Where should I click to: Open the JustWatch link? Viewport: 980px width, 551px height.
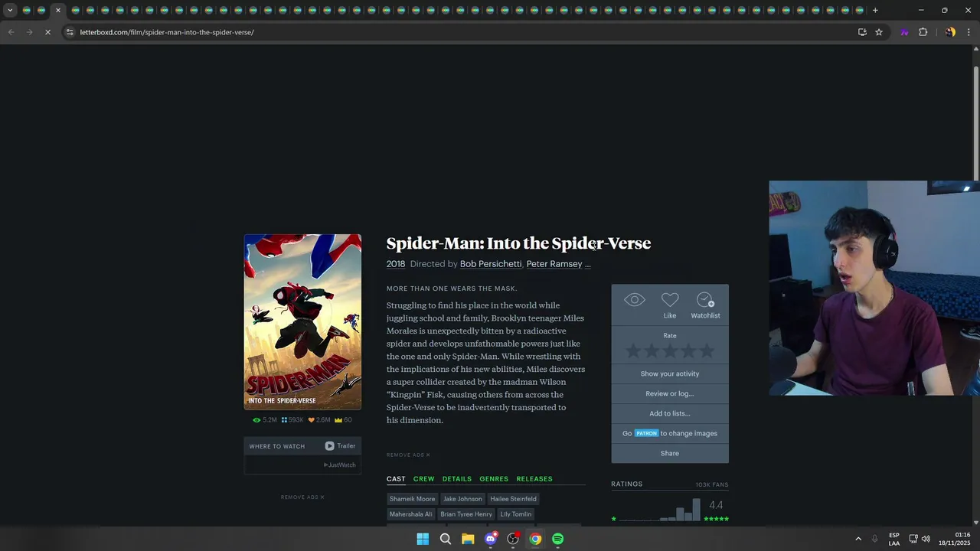click(340, 465)
